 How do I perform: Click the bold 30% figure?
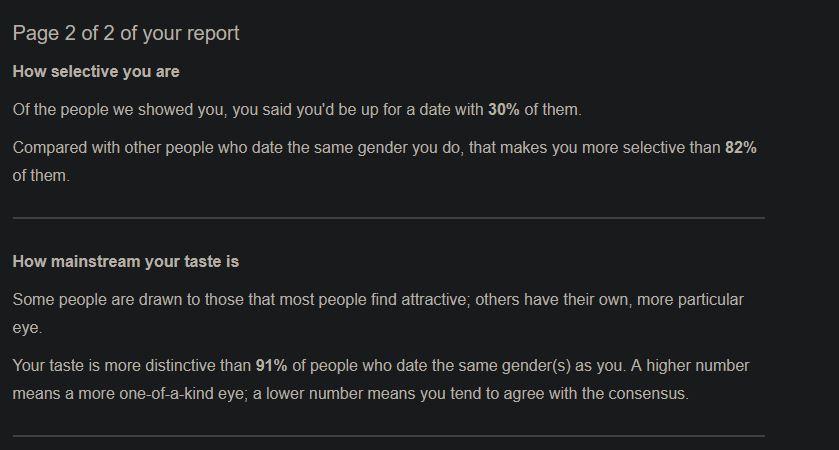(504, 110)
